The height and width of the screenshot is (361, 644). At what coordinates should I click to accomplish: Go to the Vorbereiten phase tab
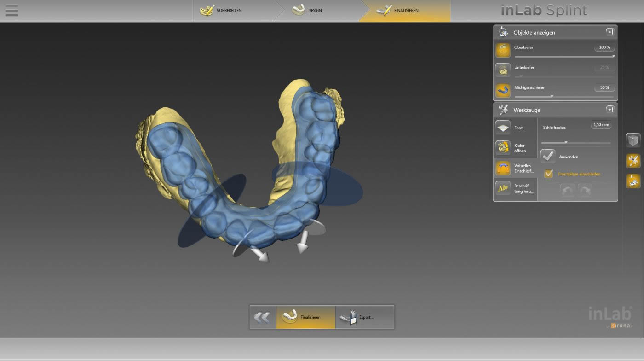tap(232, 11)
